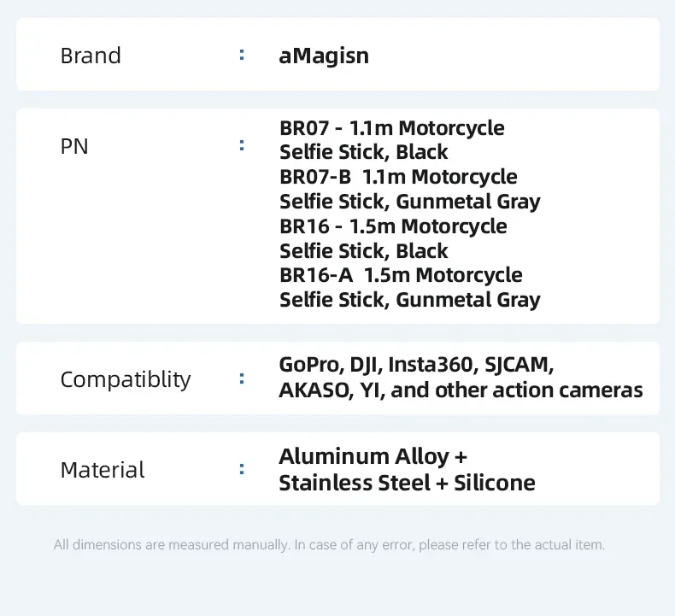This screenshot has height=616, width=675.
Task: Click the colon beside PN
Action: pyautogui.click(x=242, y=145)
